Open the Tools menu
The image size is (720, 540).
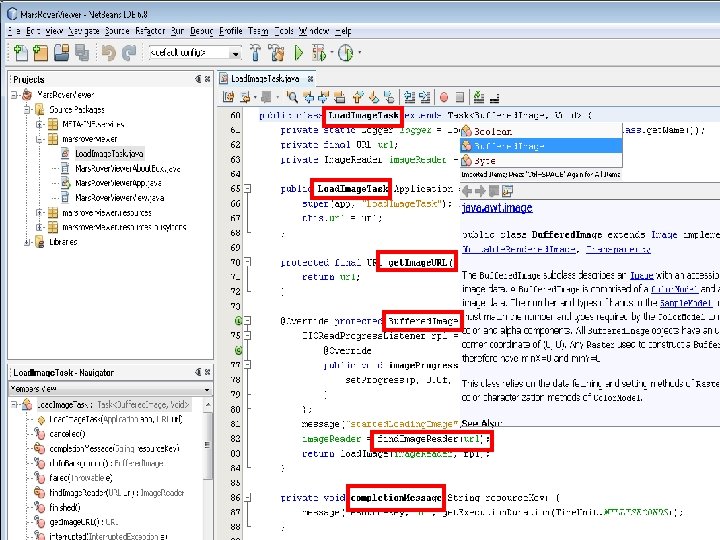pos(284,31)
